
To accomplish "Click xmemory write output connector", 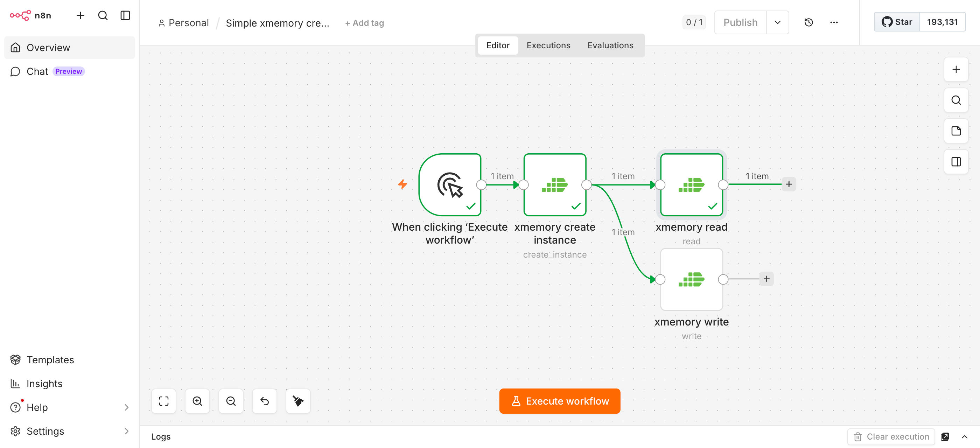I will point(723,280).
